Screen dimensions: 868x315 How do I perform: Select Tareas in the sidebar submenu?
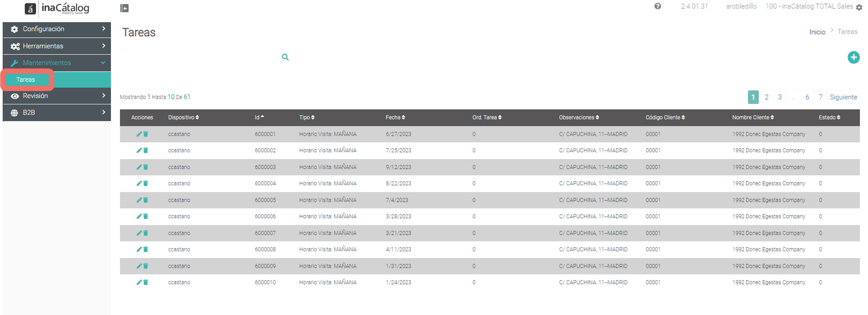tap(26, 80)
